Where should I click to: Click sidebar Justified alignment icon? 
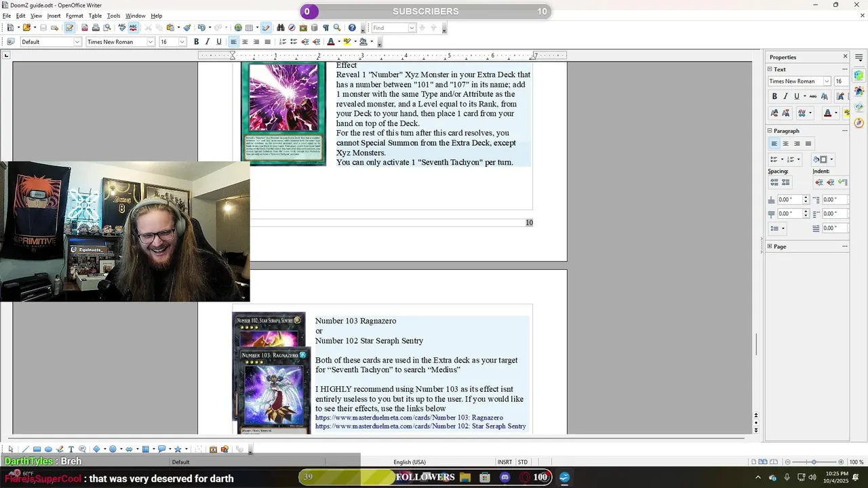pos(808,144)
